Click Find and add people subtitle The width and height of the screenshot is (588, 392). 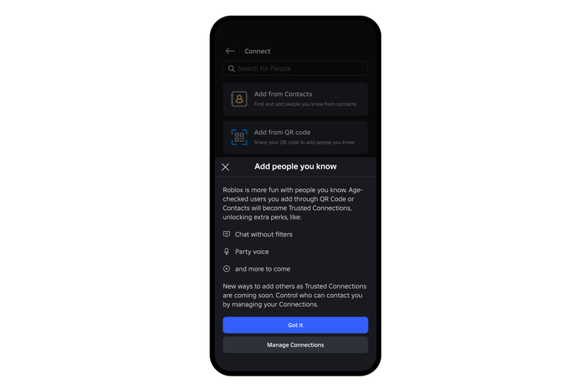coord(305,104)
